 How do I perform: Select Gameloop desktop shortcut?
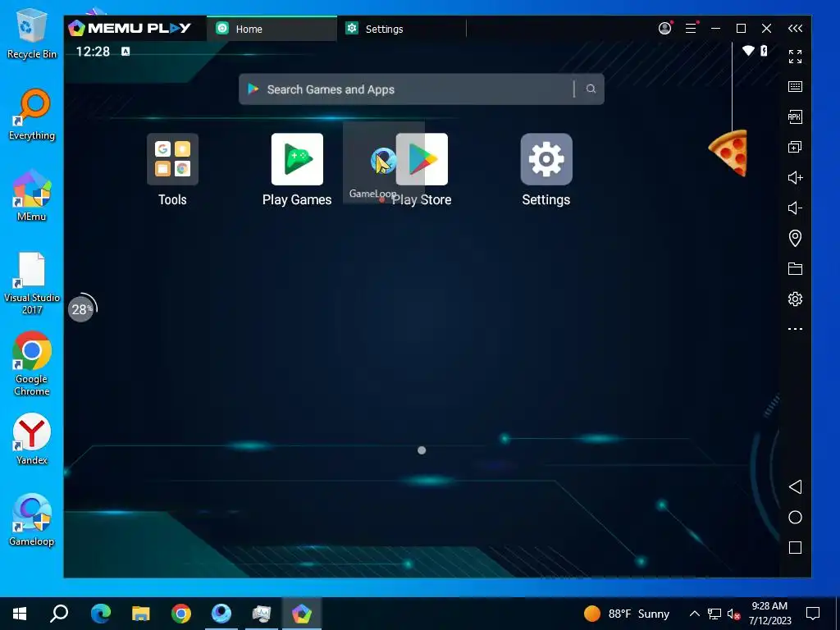32,519
